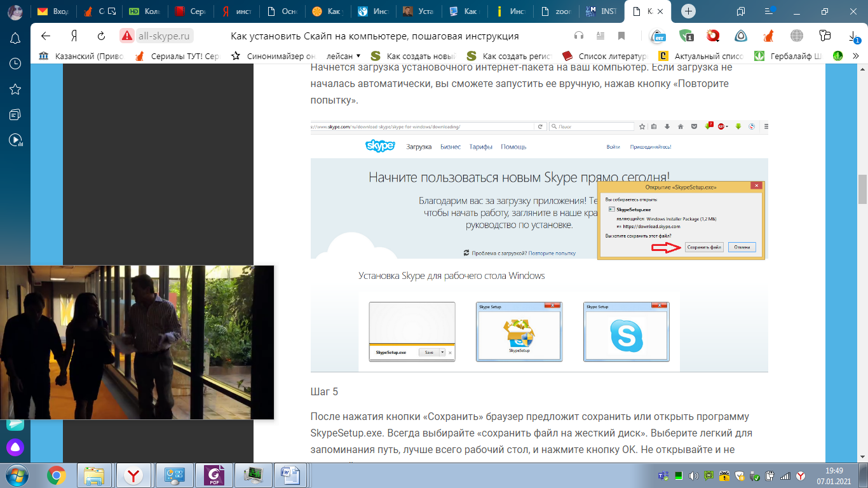Open the green shield extension with badge 1
Image resolution: width=868 pixels, height=488 pixels.
coord(686,36)
